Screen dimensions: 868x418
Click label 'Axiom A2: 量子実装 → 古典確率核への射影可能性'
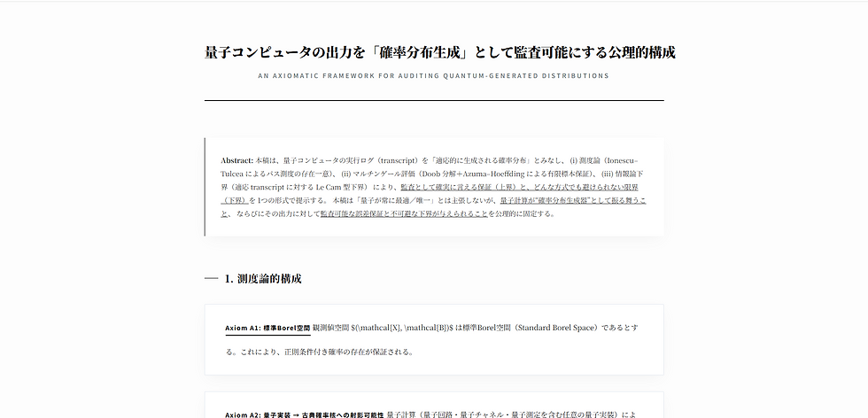305,414
